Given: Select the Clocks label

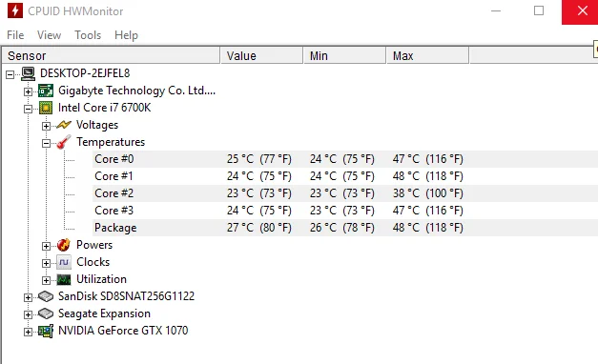Looking at the screenshot, I should pyautogui.click(x=93, y=262).
